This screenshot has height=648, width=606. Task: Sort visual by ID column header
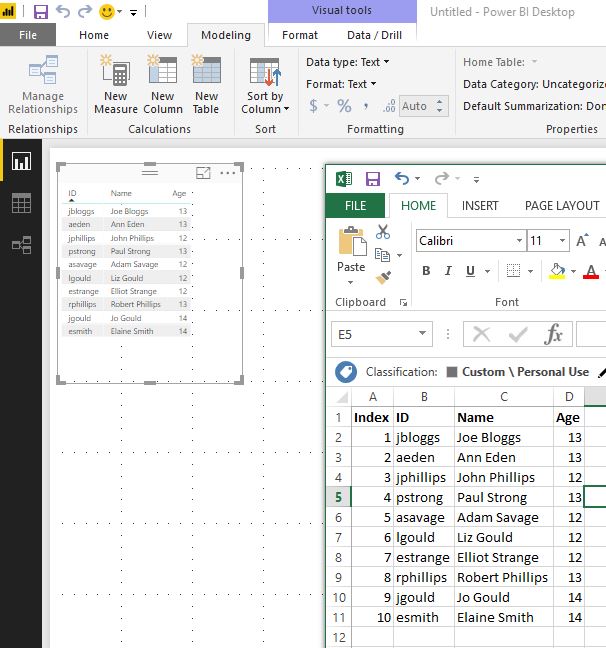click(72, 193)
